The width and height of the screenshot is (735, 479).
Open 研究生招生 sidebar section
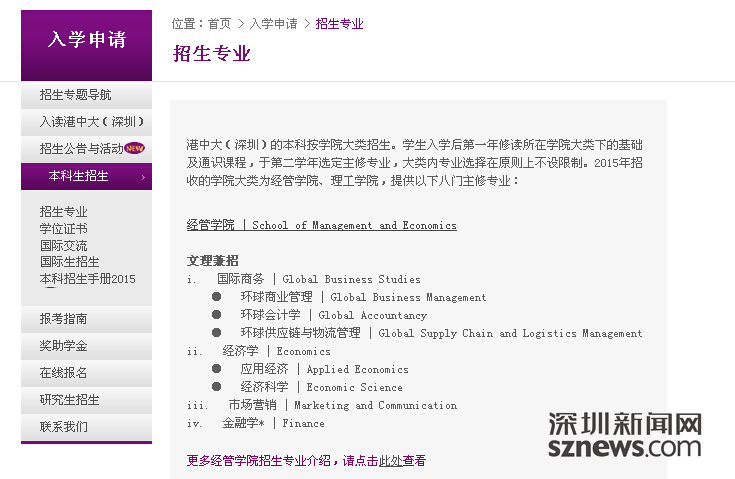[x=69, y=400]
